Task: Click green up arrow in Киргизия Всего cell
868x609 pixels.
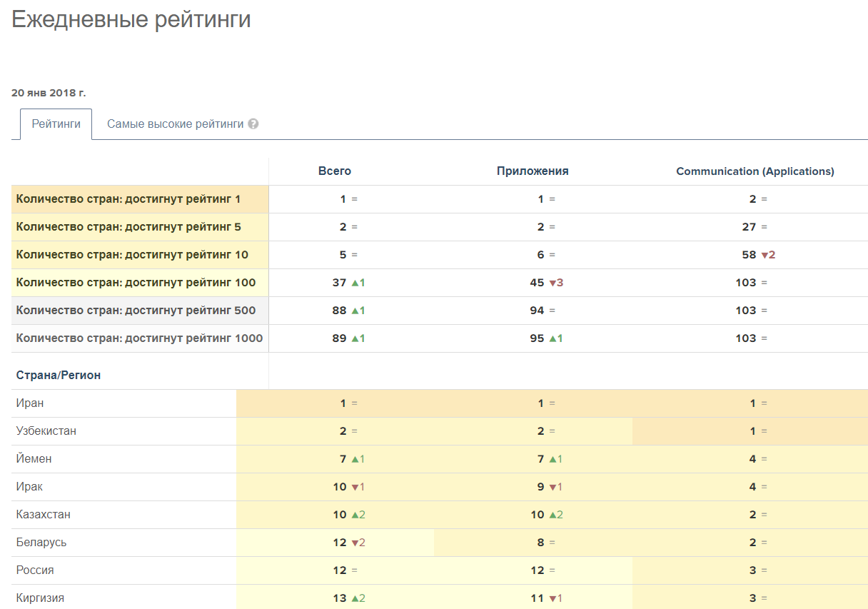Action: [354, 598]
